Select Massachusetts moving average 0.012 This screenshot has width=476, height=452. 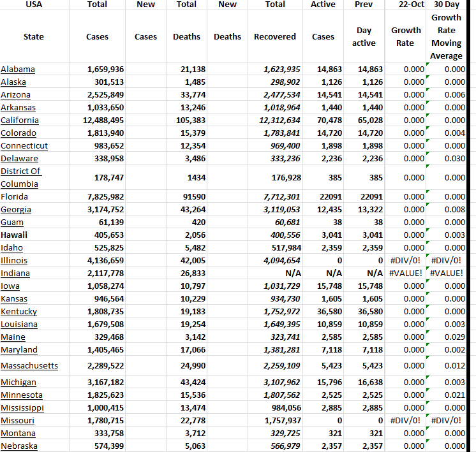(446, 366)
